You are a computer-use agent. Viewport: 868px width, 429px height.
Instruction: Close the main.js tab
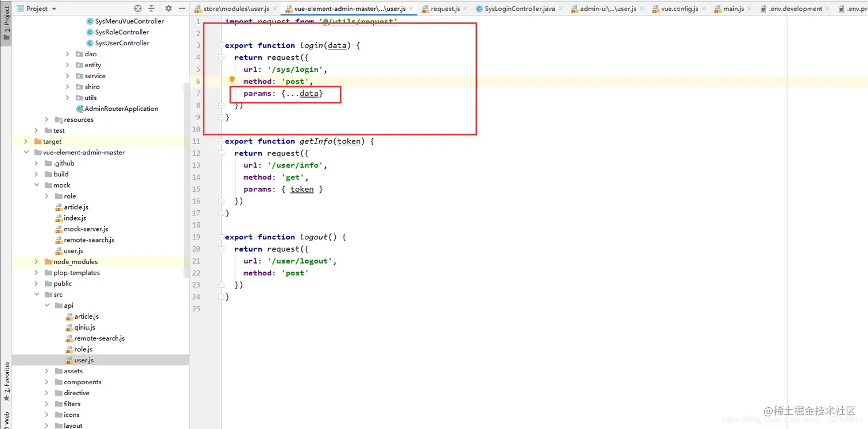click(x=750, y=9)
